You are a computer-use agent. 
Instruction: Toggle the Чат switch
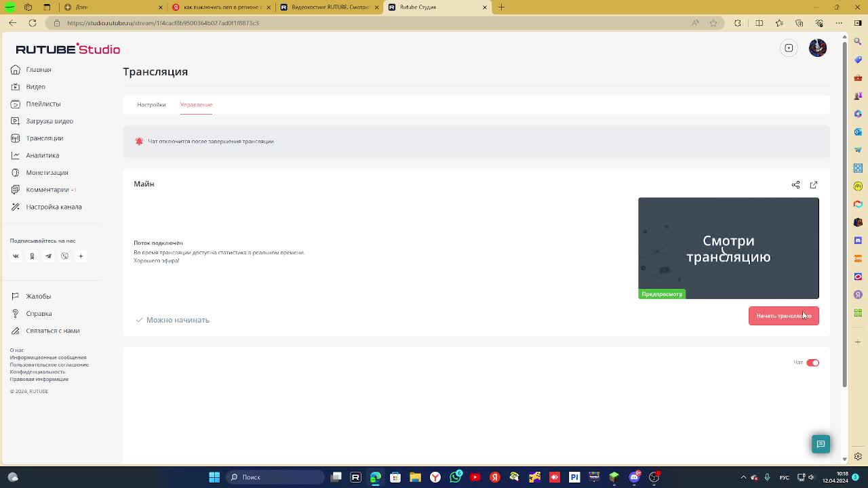click(812, 363)
